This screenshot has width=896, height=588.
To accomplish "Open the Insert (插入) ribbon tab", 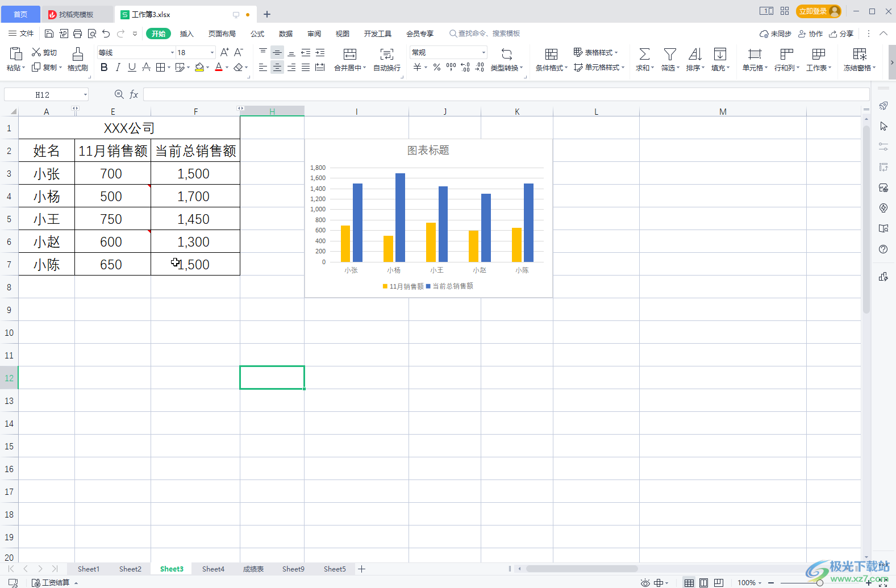I will tap(187, 34).
